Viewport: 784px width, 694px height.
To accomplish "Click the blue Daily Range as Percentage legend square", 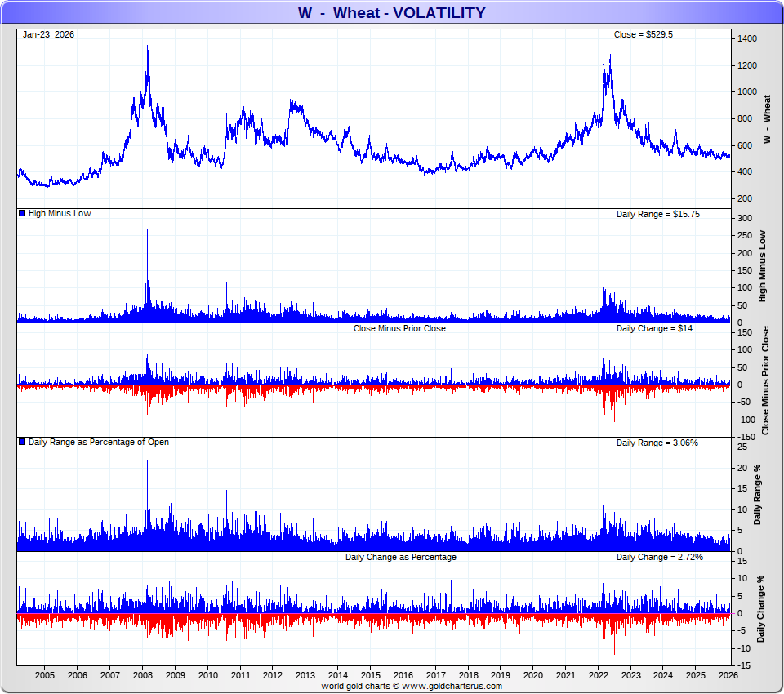I will pyautogui.click(x=22, y=443).
